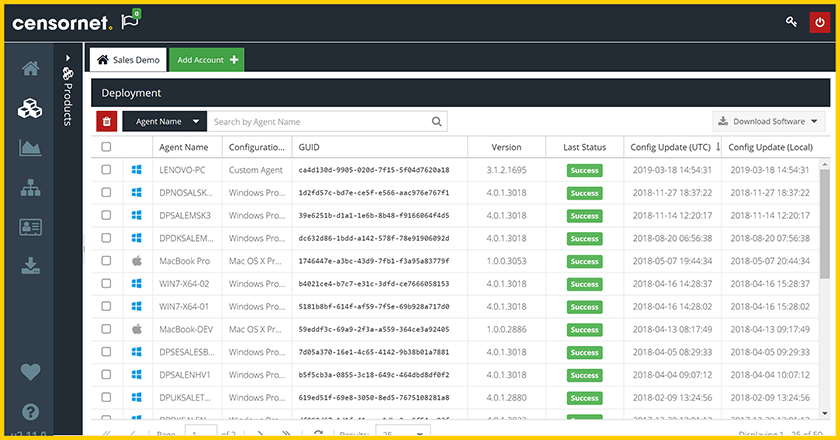The height and width of the screenshot is (440, 840).
Task: Click Windows icon for DPSALEMSK3 row
Action: pyautogui.click(x=137, y=215)
